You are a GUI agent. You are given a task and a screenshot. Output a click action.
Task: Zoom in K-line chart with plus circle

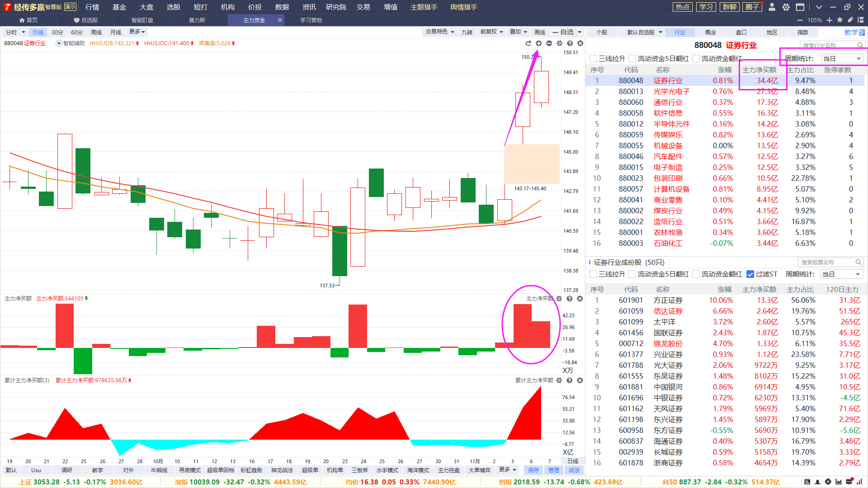pyautogui.click(x=538, y=43)
